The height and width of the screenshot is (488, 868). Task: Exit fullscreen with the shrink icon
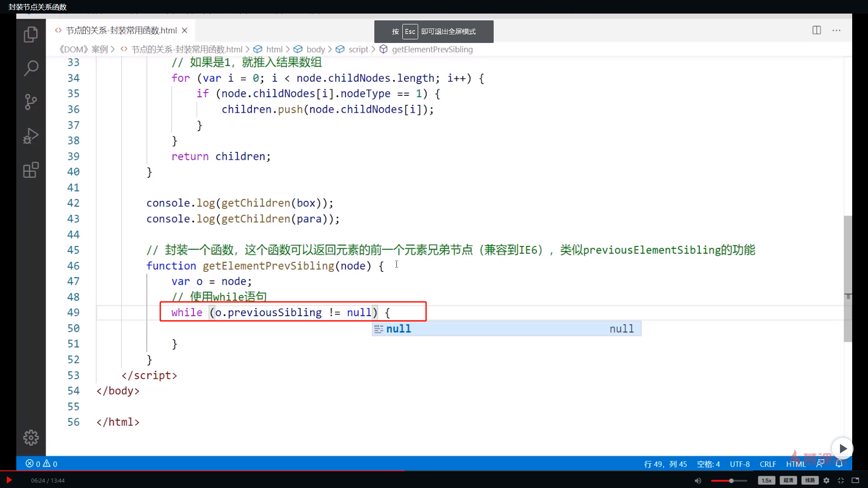(x=841, y=480)
